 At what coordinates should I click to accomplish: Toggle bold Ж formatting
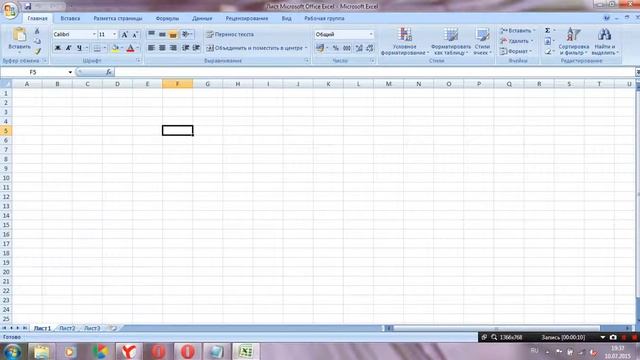[58, 48]
